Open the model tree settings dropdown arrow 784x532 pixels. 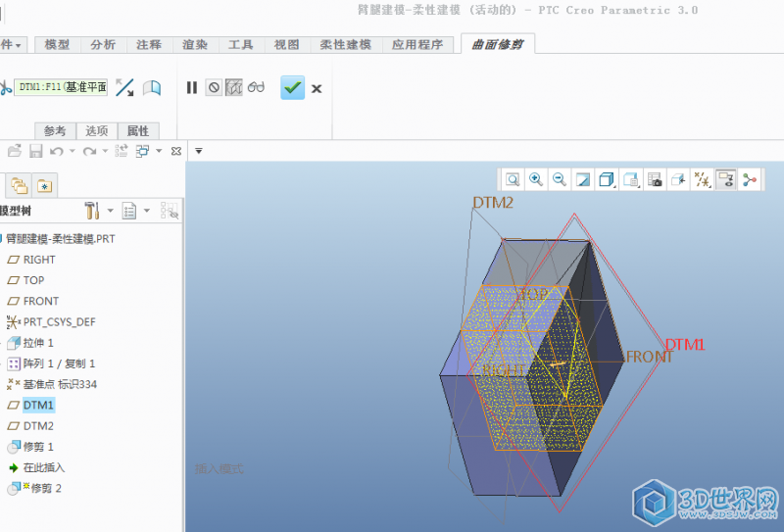pos(111,211)
